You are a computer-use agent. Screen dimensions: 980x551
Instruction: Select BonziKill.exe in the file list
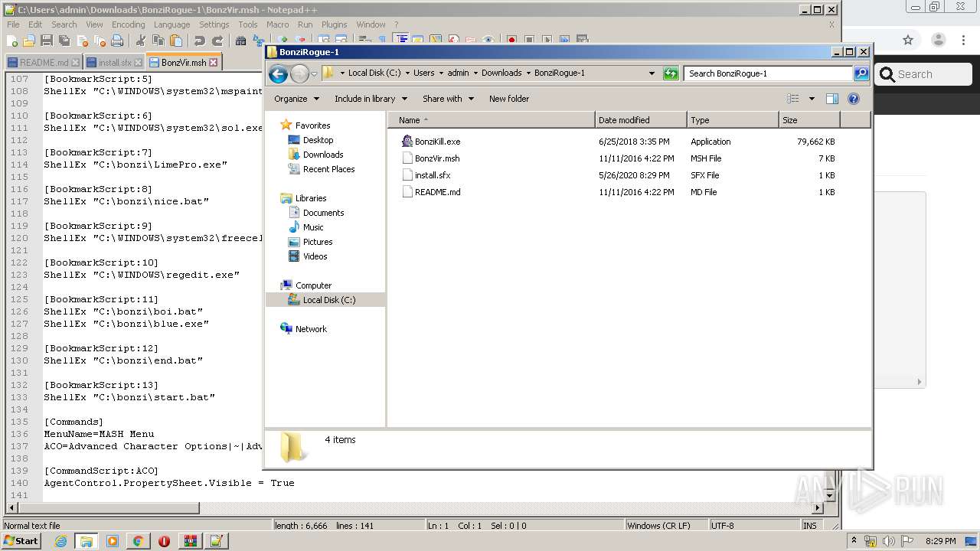pos(437,142)
